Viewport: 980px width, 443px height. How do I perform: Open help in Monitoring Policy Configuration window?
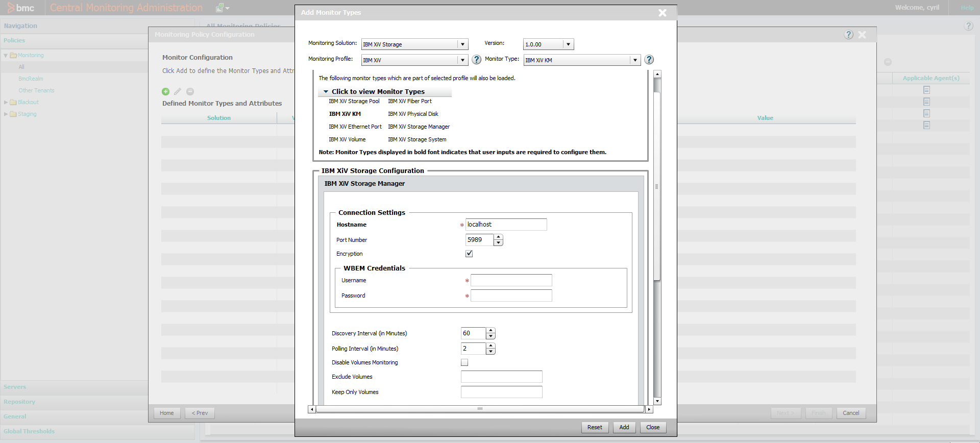click(x=849, y=34)
